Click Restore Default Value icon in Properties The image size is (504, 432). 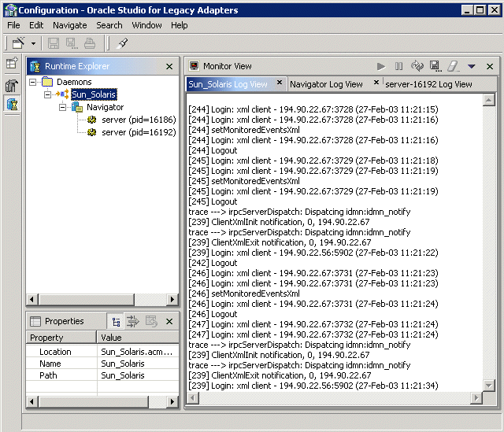151,322
